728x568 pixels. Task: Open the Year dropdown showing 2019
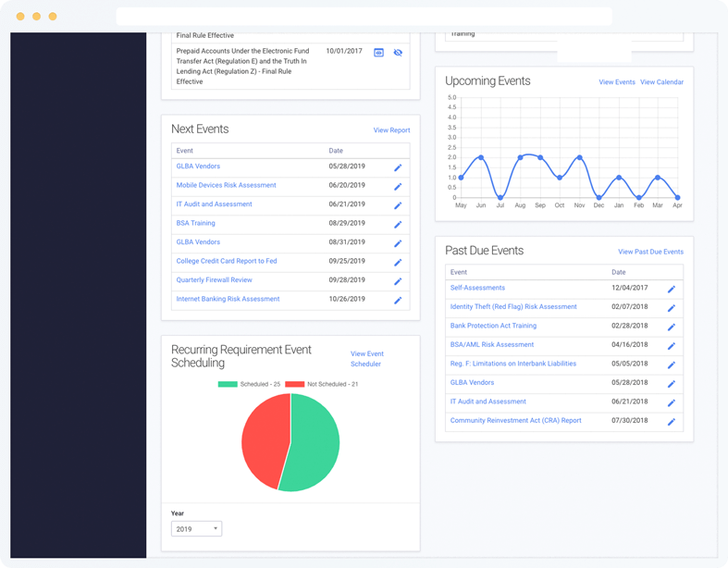click(196, 529)
